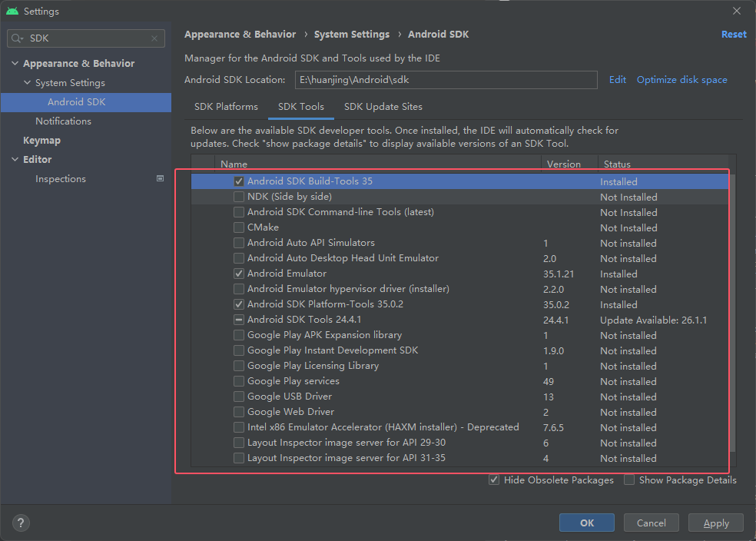
Task: Click Appearance & Behavior in the breadcrumb
Action: click(240, 35)
